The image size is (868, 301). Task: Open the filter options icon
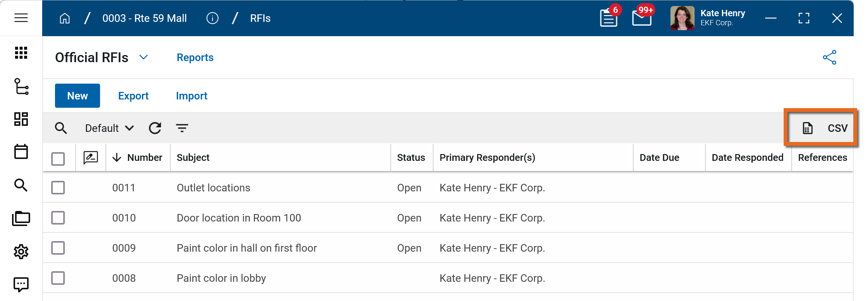pos(182,128)
